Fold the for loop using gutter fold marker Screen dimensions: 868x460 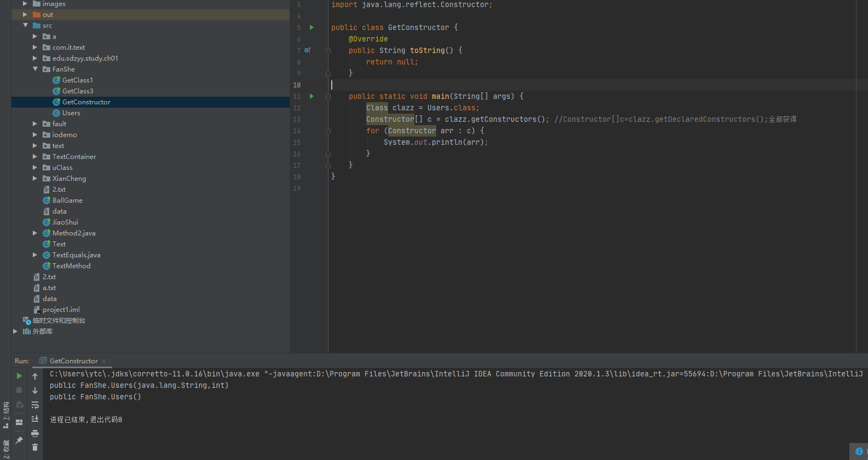pos(328,131)
